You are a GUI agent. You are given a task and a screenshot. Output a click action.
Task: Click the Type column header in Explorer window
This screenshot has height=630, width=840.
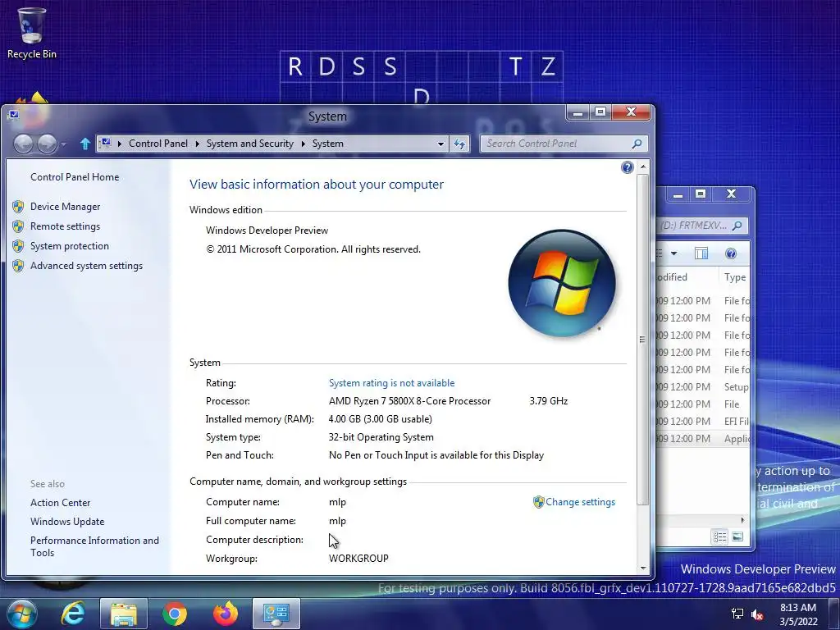[x=734, y=277]
